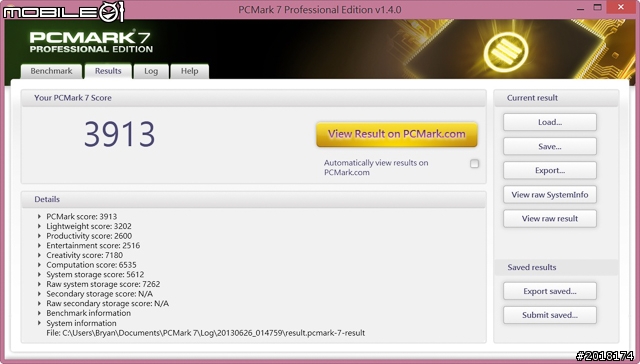The image size is (640, 364).
Task: Close the PCMark 7 window
Action: pyautogui.click(x=621, y=7)
